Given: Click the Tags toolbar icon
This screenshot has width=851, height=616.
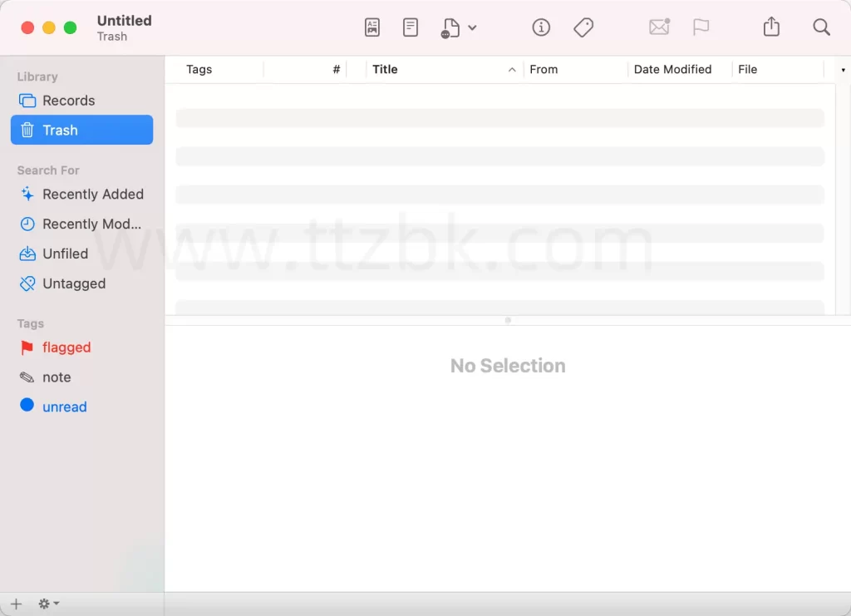Looking at the screenshot, I should (583, 27).
